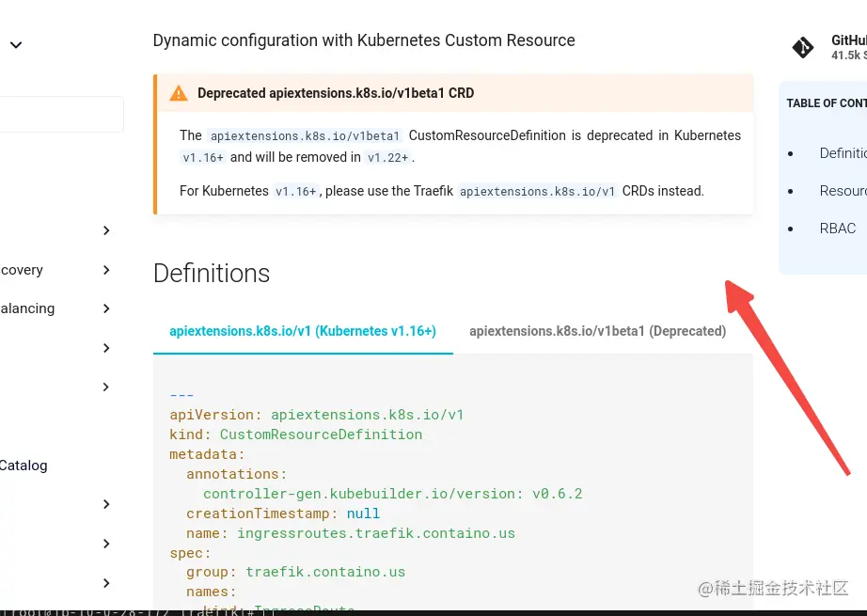This screenshot has height=616, width=867.
Task: Open the Catalog sidebar item
Action: [24, 466]
